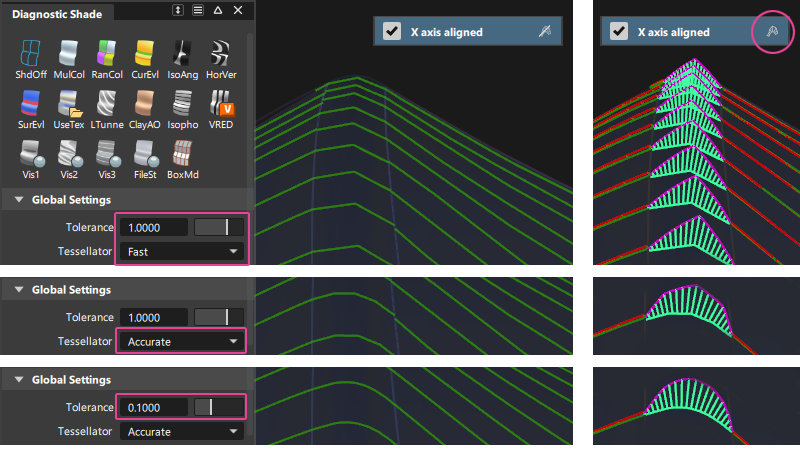This screenshot has width=800, height=460.
Task: Click the Tolerance field showing 0.1000
Action: (x=154, y=407)
